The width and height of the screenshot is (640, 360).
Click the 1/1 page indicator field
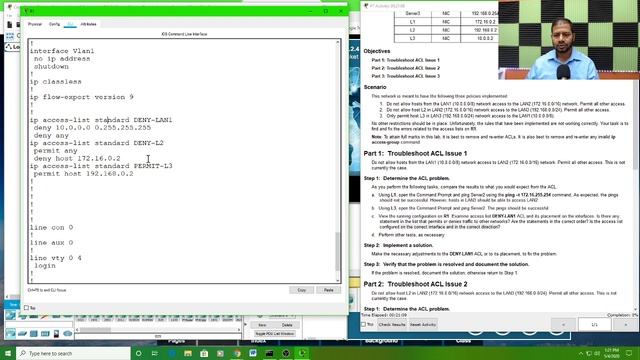595,324
